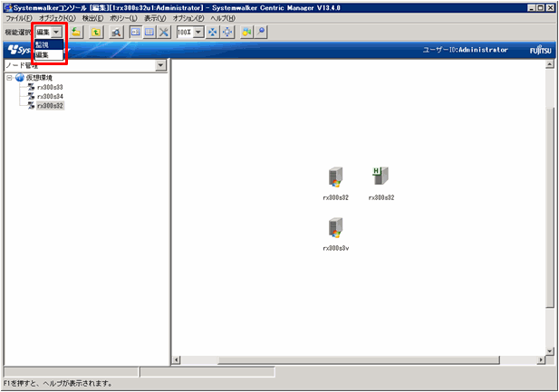
Task: Click the open-folder toolbar icon
Action: click(x=77, y=32)
